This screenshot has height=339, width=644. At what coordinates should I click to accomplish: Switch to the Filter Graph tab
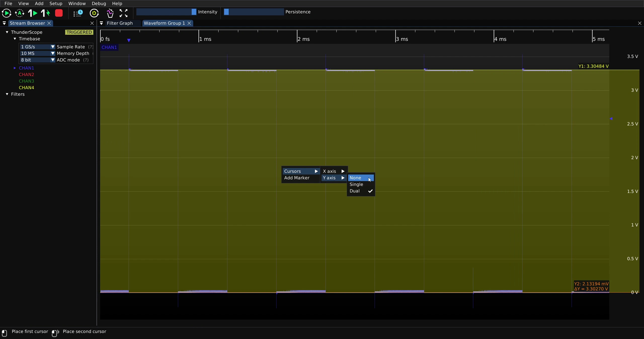[120, 23]
